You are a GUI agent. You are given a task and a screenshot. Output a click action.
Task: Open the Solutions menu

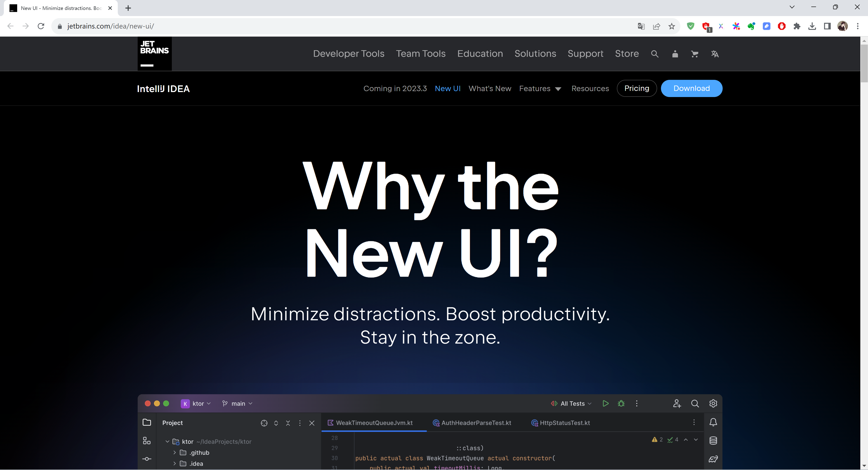535,54
